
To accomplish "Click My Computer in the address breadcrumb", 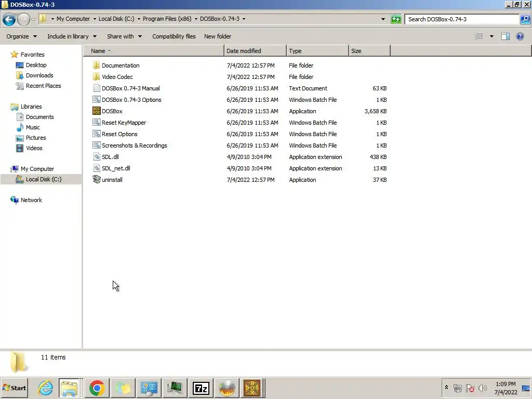I will click(x=73, y=19).
